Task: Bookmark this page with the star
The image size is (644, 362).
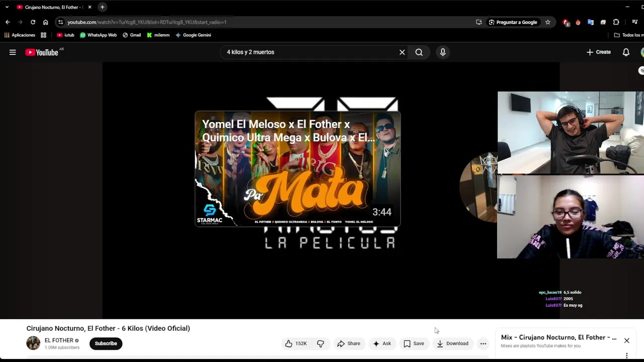Action: pyautogui.click(x=547, y=22)
